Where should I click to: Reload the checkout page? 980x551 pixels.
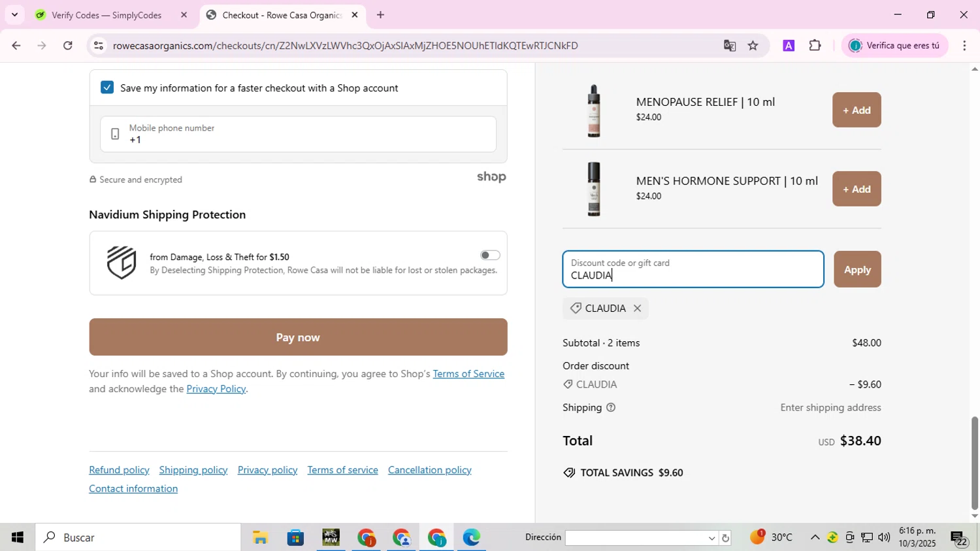click(68, 45)
